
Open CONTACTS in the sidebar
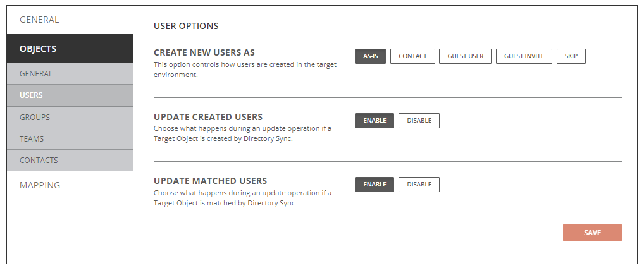click(x=39, y=160)
